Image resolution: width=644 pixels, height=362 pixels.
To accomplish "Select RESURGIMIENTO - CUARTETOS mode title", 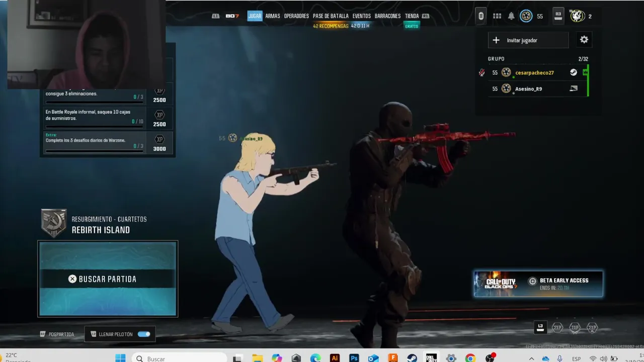I will [x=109, y=219].
